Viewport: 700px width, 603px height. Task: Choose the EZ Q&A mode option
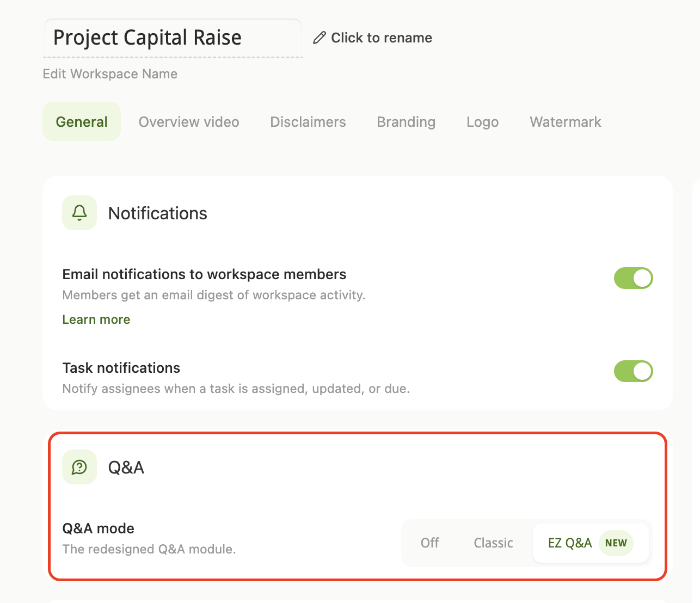pos(591,543)
